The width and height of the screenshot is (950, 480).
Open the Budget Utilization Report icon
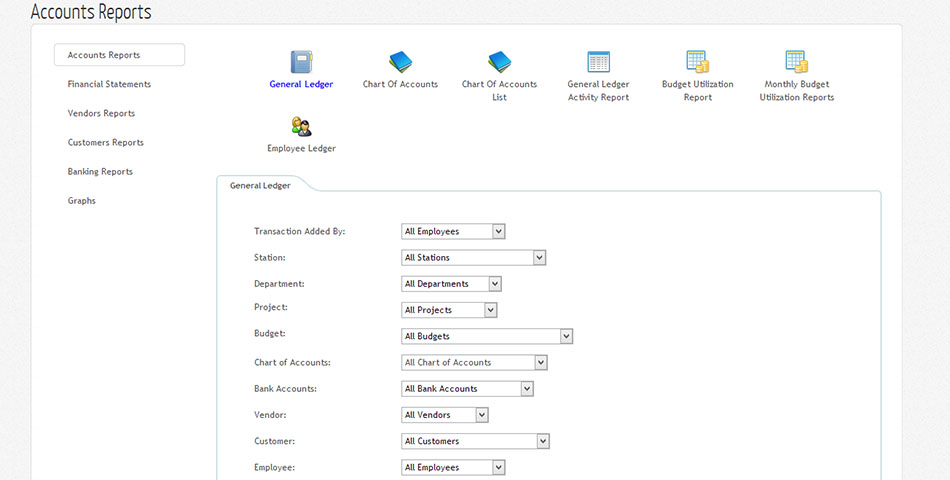pyautogui.click(x=697, y=62)
